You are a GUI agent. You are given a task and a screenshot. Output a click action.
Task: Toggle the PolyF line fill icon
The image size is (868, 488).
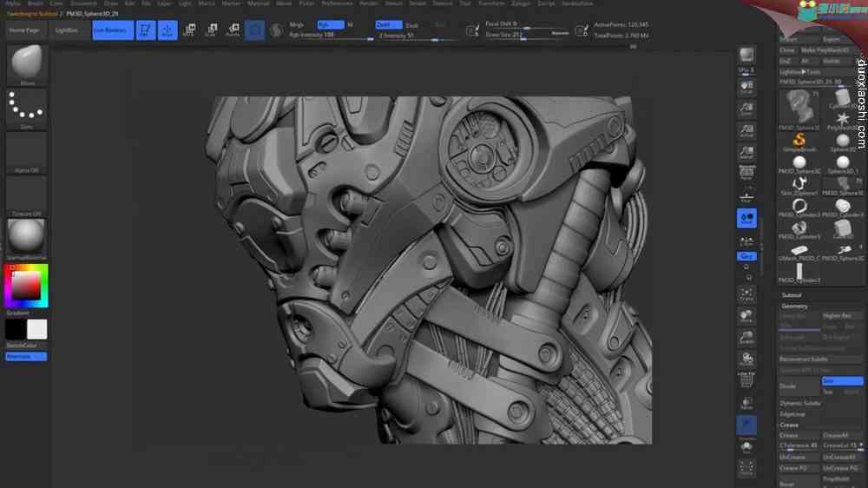pyautogui.click(x=746, y=380)
